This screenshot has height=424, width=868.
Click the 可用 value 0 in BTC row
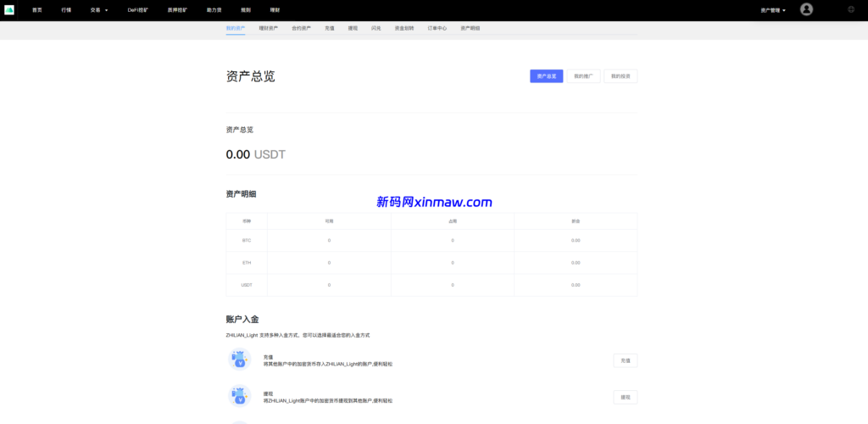pyautogui.click(x=329, y=240)
